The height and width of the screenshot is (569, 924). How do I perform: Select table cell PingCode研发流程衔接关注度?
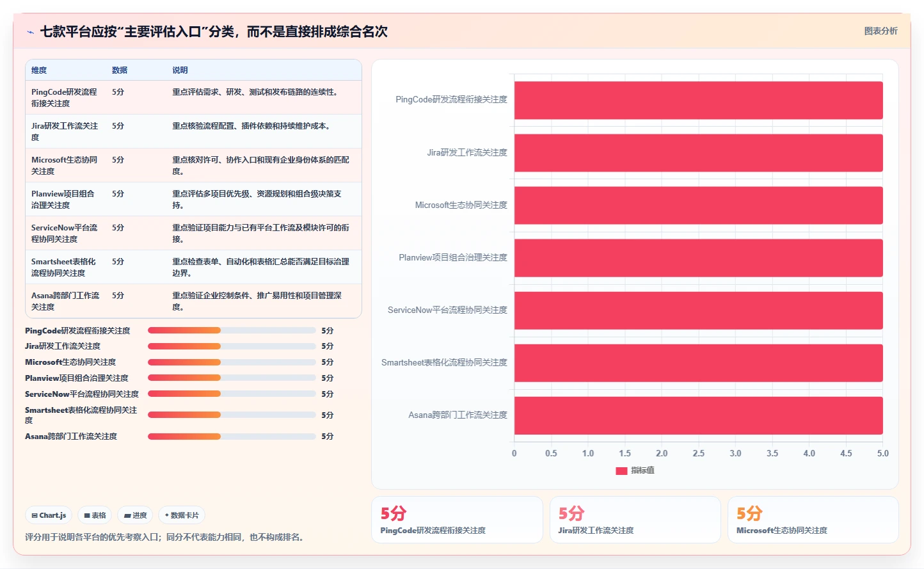pos(66,97)
